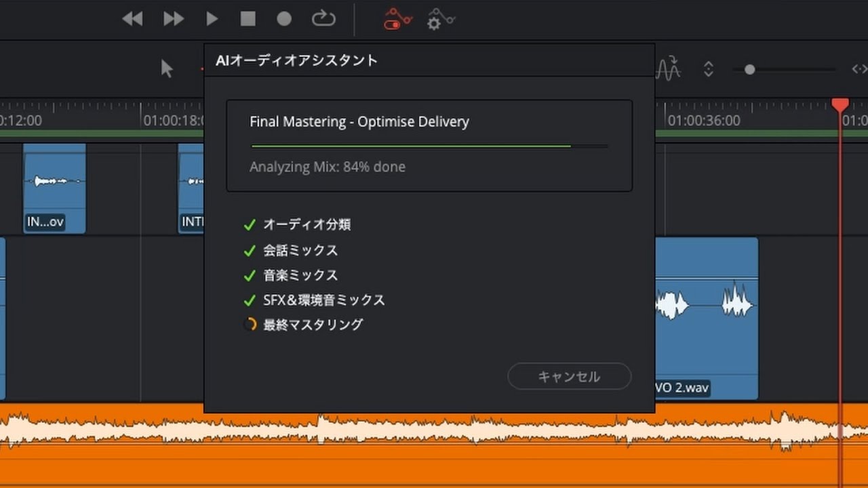This screenshot has height=488, width=868.
Task: Click the オーディオ分類 step
Action: [307, 224]
